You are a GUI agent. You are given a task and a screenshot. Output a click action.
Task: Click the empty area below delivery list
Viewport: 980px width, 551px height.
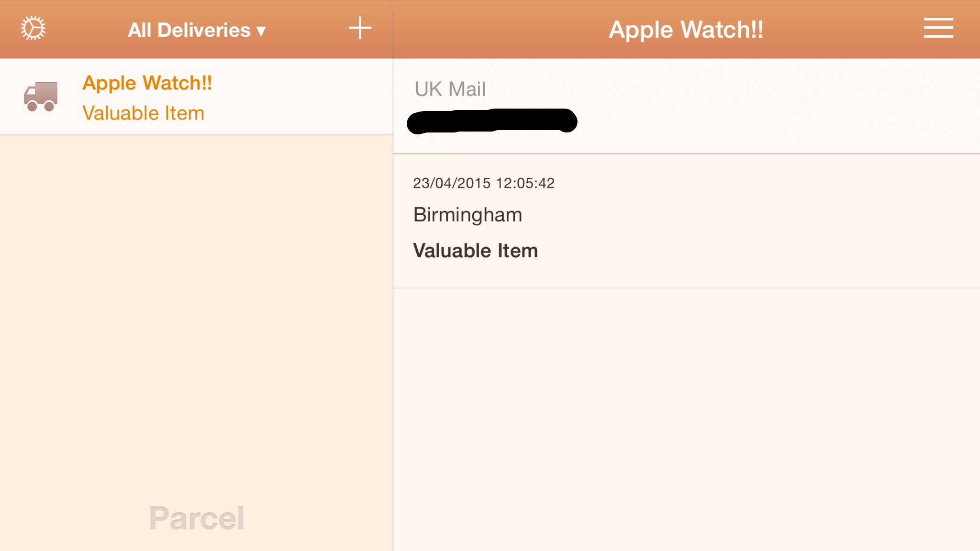coord(196,311)
